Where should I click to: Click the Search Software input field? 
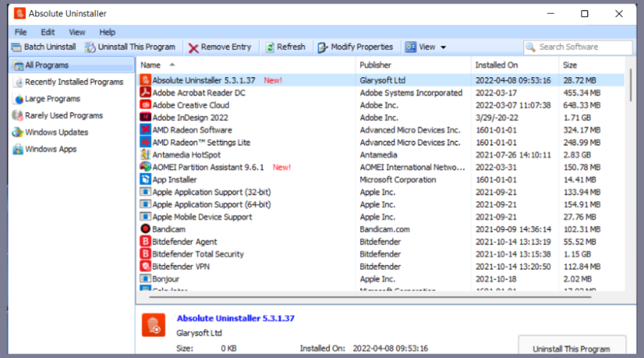coord(578,47)
